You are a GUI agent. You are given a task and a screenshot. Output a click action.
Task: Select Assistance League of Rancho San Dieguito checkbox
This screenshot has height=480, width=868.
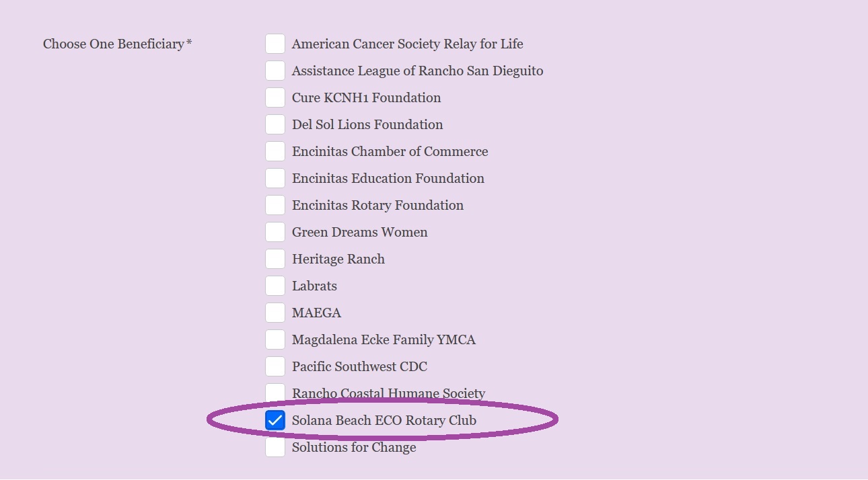click(275, 71)
